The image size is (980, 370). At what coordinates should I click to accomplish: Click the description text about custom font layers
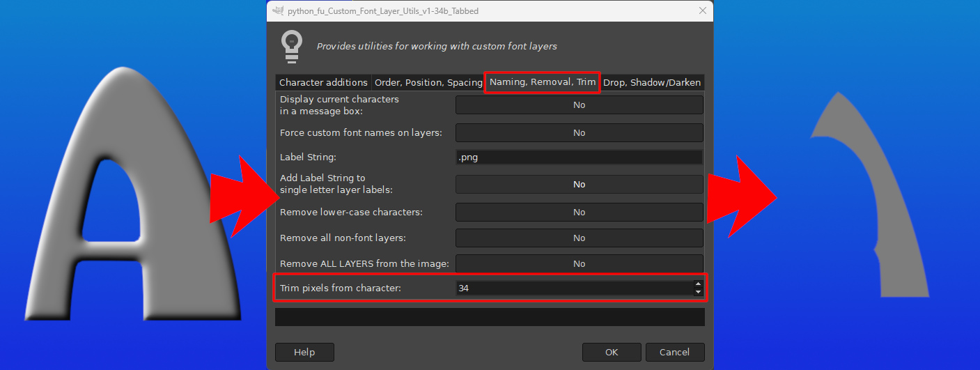[437, 47]
